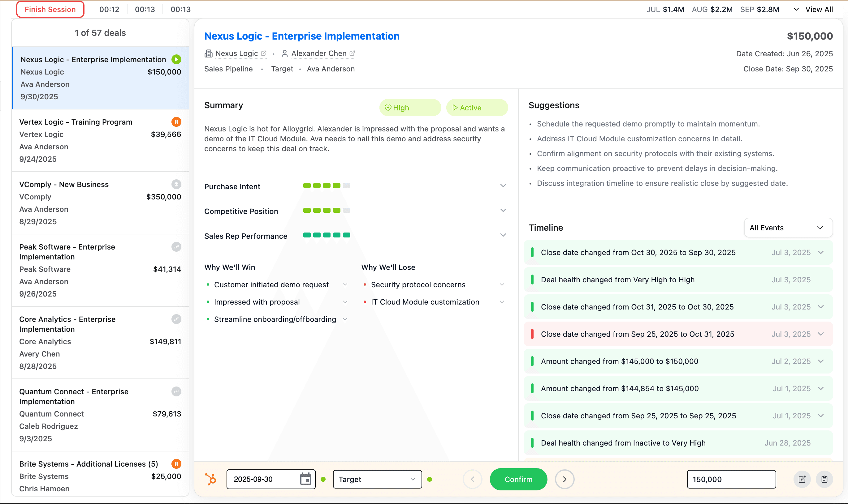Click the green dot next to Target dropdown
The image size is (848, 504).
pos(430,479)
